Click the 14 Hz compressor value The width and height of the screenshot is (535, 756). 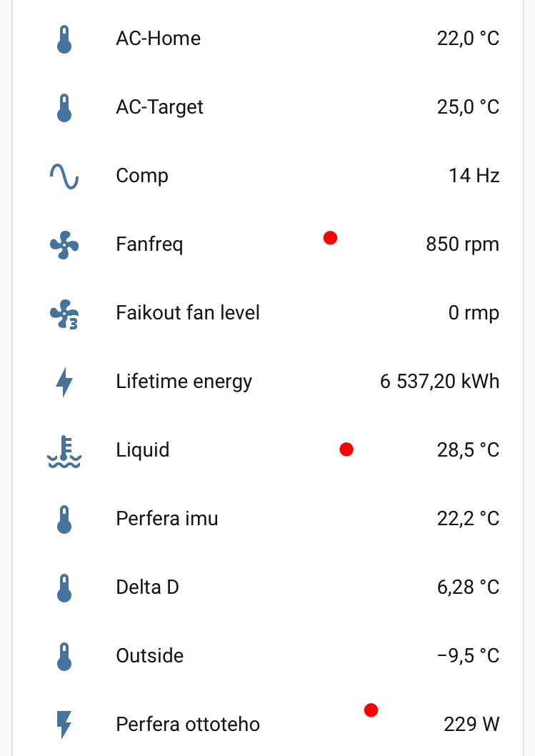474,176
